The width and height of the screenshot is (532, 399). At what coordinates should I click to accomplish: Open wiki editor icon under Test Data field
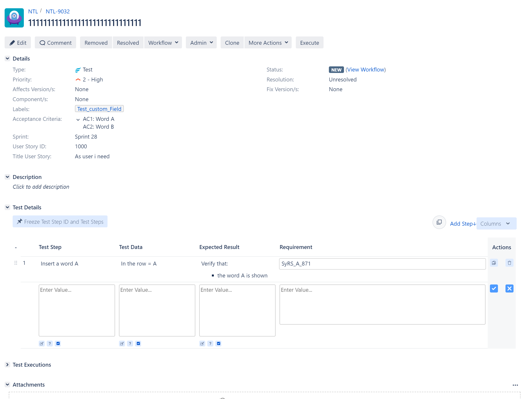[122, 344]
